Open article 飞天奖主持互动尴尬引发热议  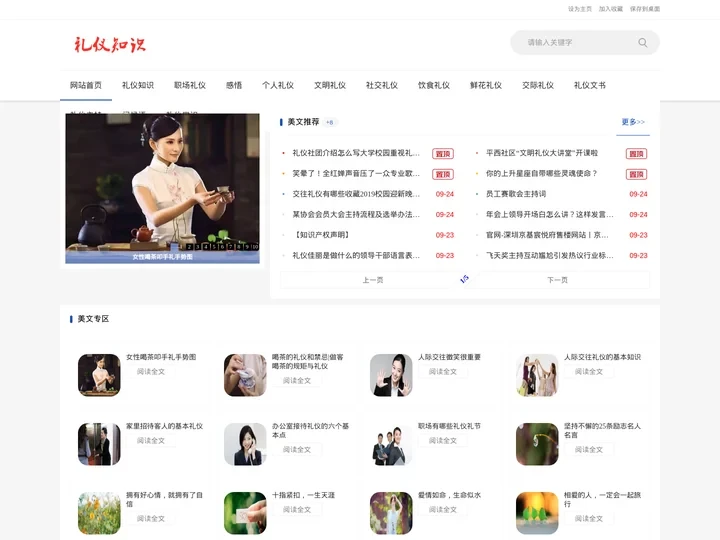[x=550, y=255]
